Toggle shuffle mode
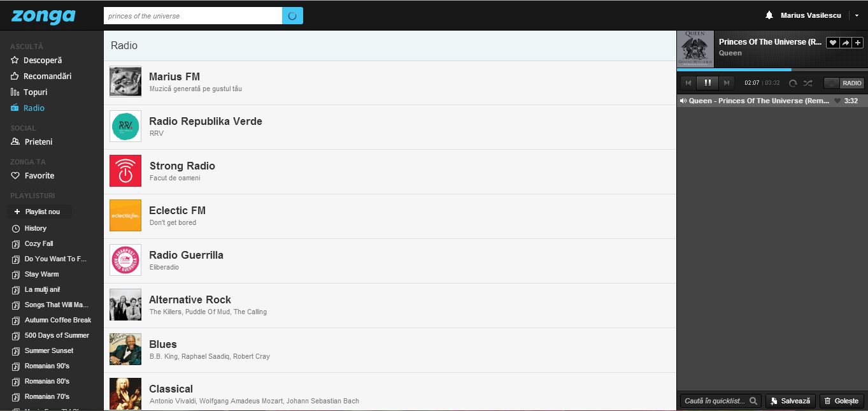This screenshot has width=868, height=411. pyautogui.click(x=808, y=83)
